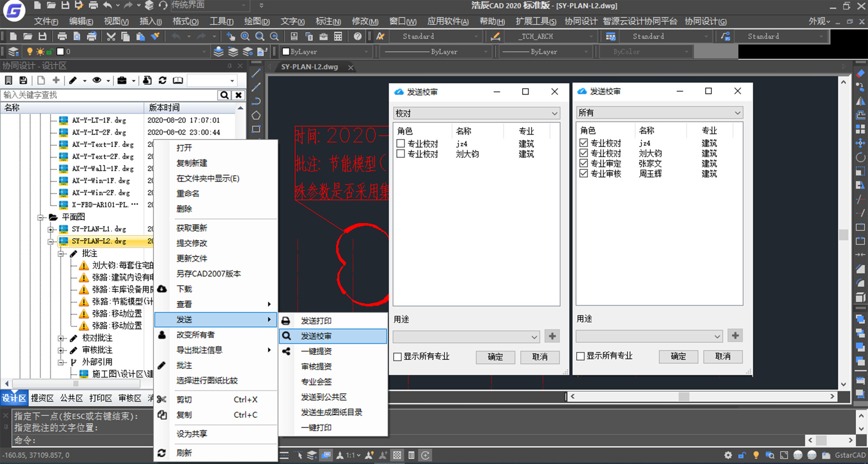
Task: Click the Match Properties brush icon
Action: (x=155, y=36)
